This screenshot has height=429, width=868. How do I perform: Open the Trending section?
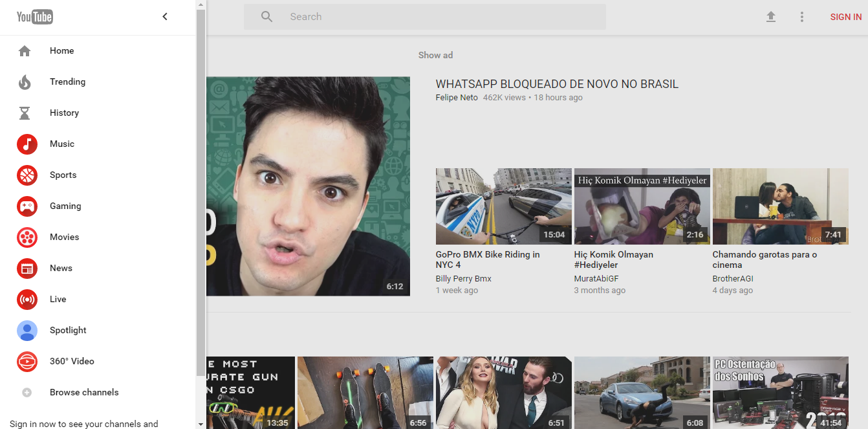[67, 82]
